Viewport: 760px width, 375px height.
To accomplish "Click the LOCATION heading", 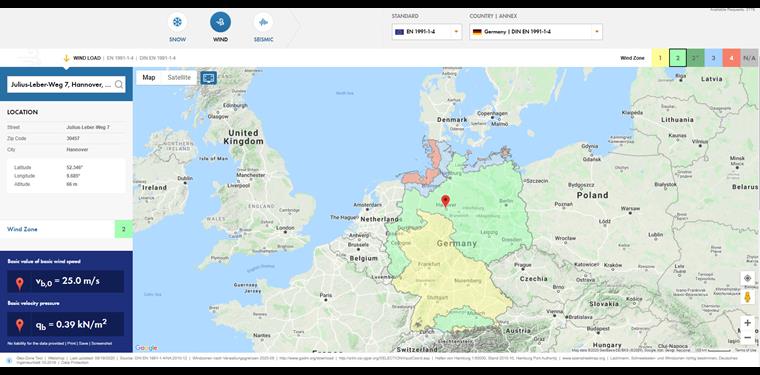I will pyautogui.click(x=22, y=112).
